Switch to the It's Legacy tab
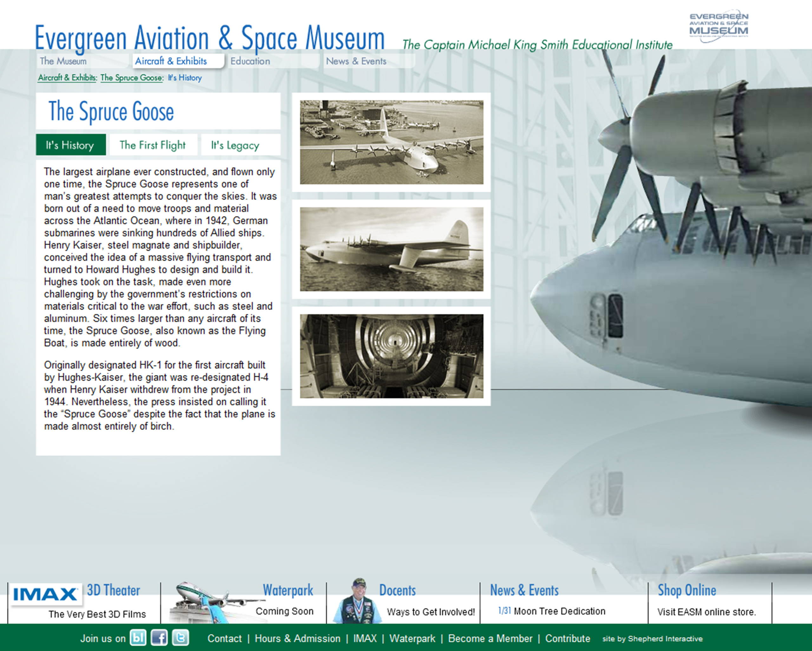The height and width of the screenshot is (651, 812). (x=235, y=145)
